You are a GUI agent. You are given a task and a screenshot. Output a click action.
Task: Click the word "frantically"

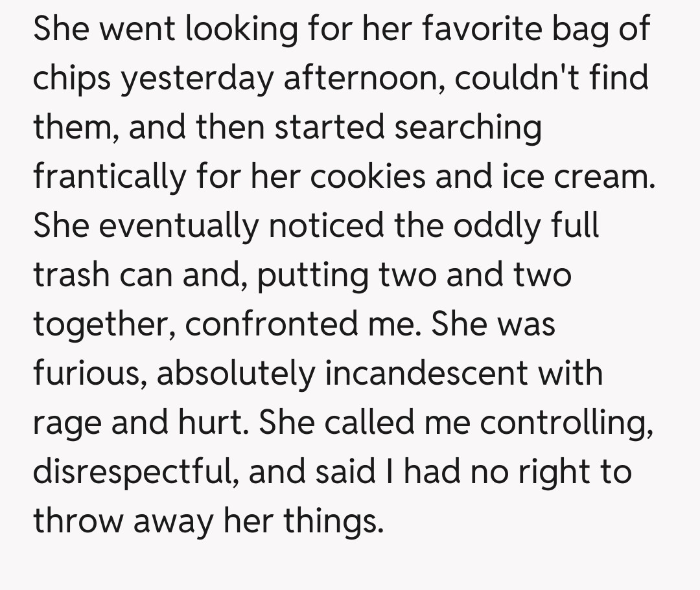(108, 177)
